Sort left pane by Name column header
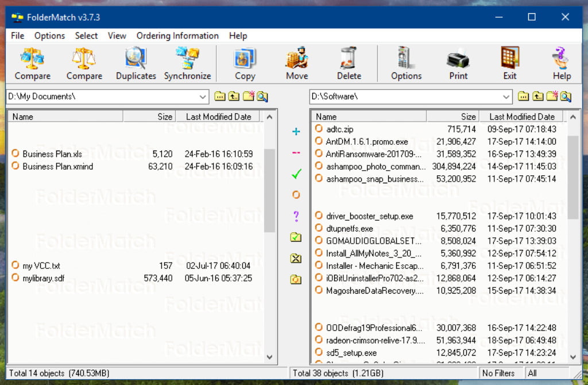 65,117
